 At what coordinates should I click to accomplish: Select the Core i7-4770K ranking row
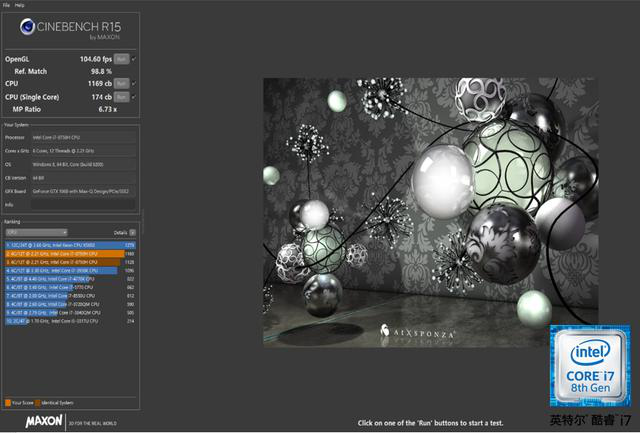click(70, 279)
